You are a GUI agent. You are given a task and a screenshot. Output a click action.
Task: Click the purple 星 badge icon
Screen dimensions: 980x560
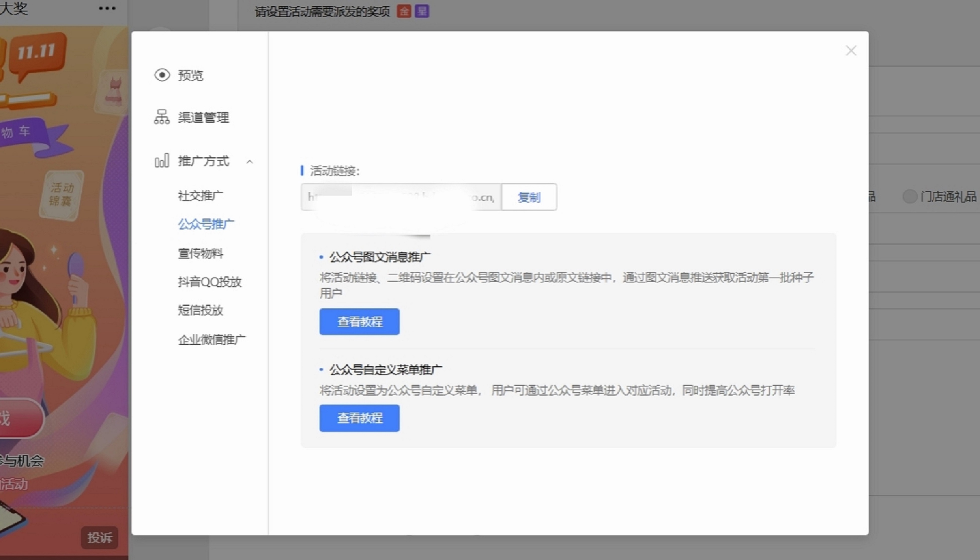(422, 11)
